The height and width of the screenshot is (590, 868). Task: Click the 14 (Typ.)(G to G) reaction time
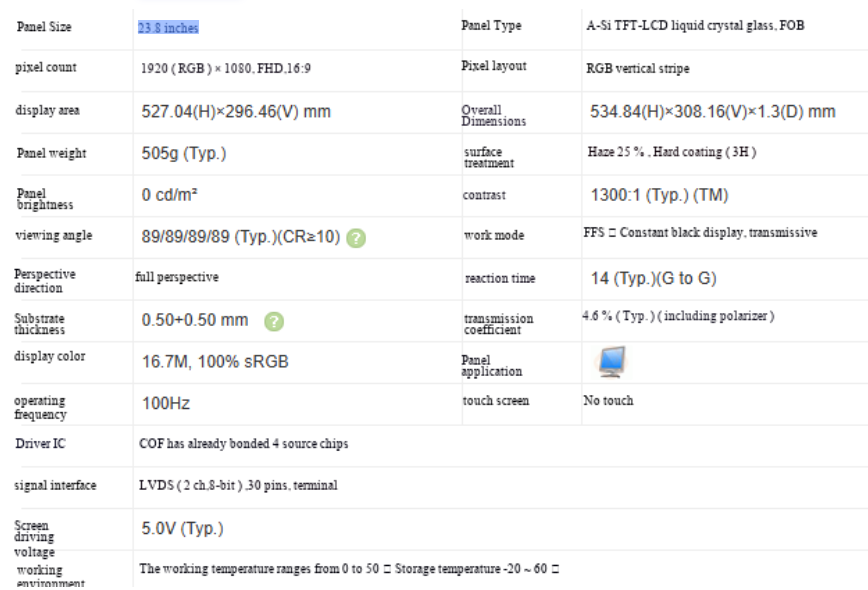point(653,278)
